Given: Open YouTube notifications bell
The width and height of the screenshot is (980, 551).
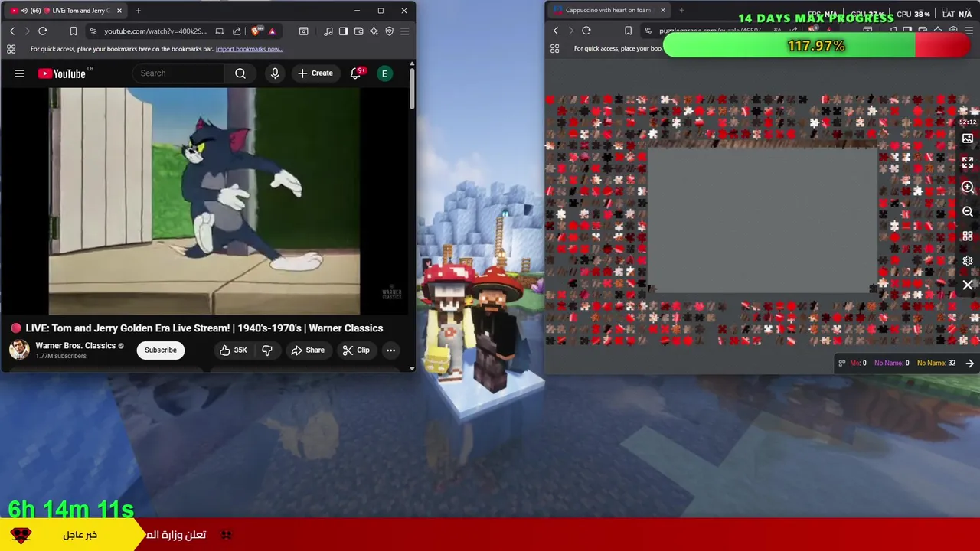Looking at the screenshot, I should tap(355, 73).
